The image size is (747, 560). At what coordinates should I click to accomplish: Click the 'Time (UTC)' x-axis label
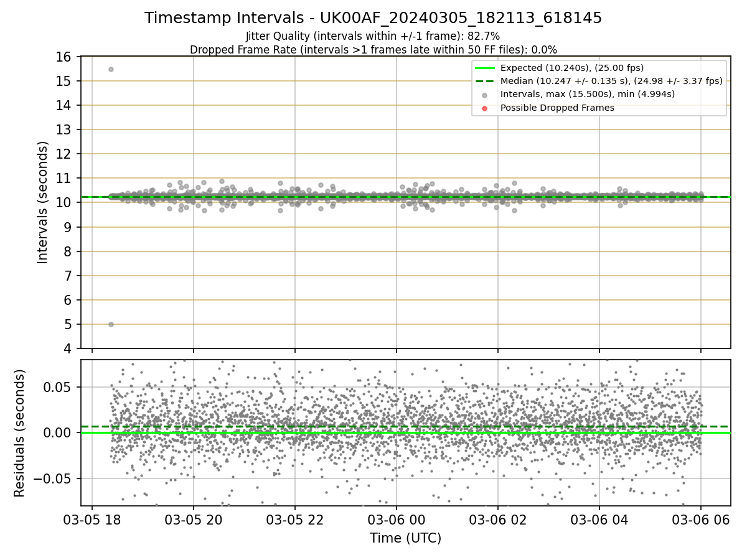pyautogui.click(x=405, y=538)
